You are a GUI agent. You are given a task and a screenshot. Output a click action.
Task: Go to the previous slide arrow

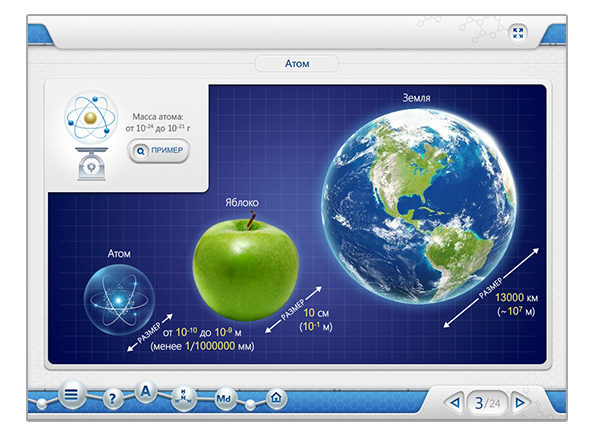point(455,403)
